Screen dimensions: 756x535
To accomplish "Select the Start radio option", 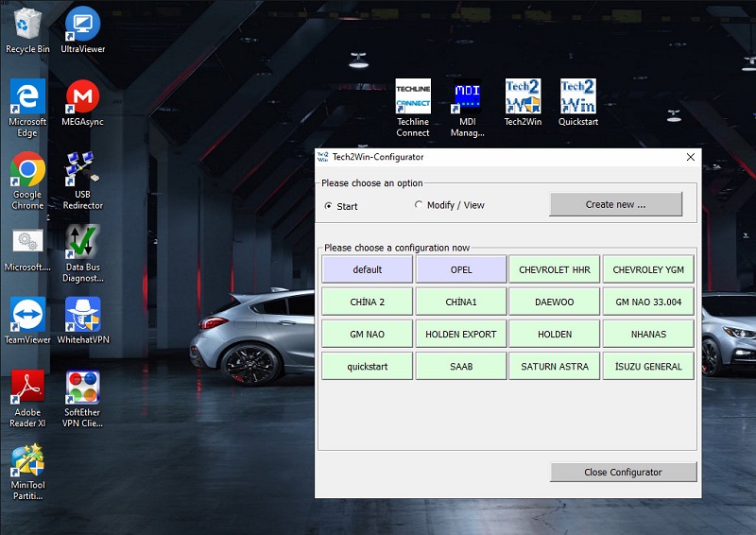I will click(x=328, y=206).
